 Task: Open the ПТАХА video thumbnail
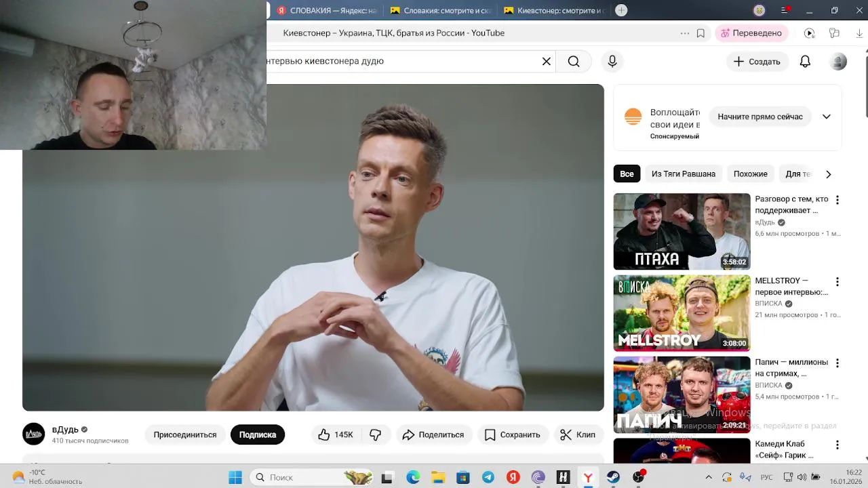682,231
